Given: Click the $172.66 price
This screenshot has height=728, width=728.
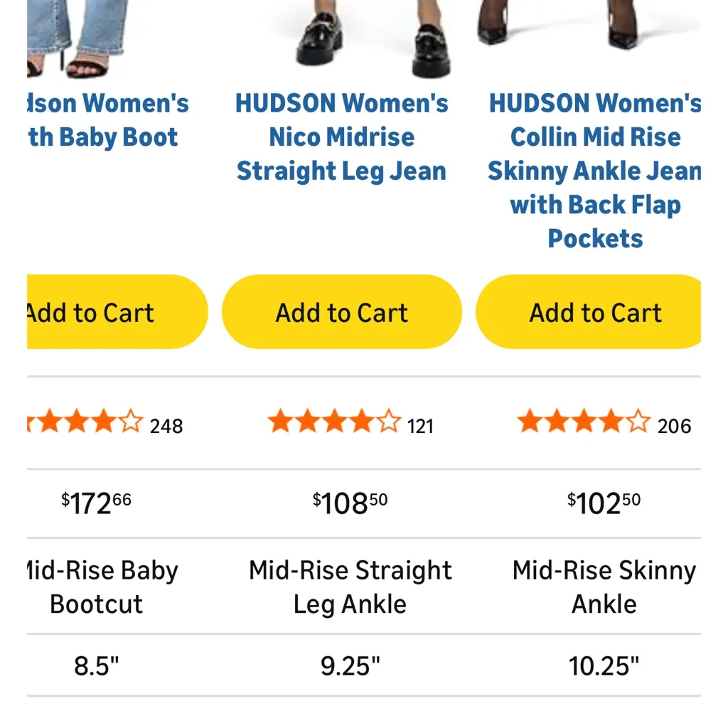Looking at the screenshot, I should (x=97, y=503).
